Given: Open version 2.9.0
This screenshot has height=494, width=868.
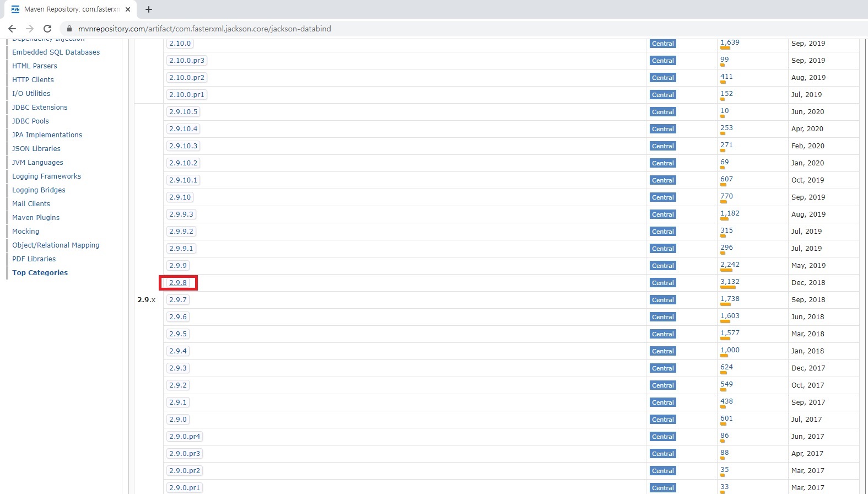Looking at the screenshot, I should tap(178, 420).
